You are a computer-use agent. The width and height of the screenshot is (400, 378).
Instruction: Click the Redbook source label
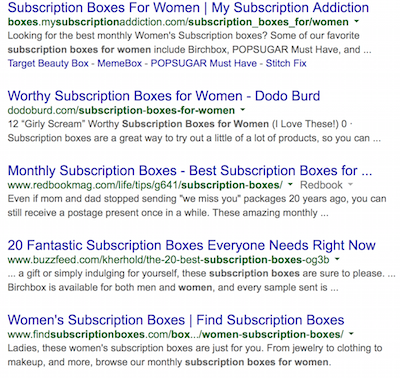(321, 185)
